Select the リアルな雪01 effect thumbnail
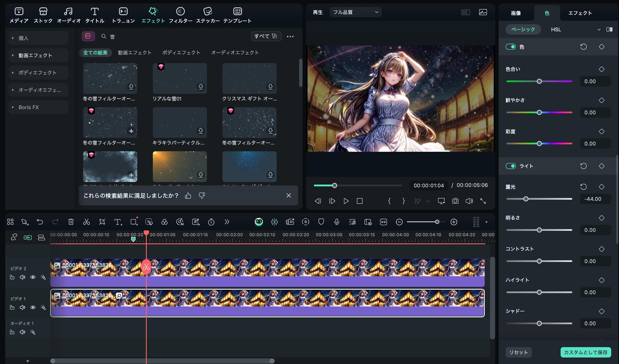 (180, 78)
